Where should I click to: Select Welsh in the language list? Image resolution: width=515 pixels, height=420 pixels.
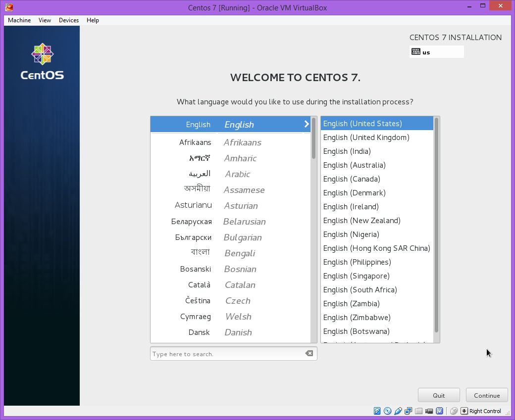click(x=230, y=316)
